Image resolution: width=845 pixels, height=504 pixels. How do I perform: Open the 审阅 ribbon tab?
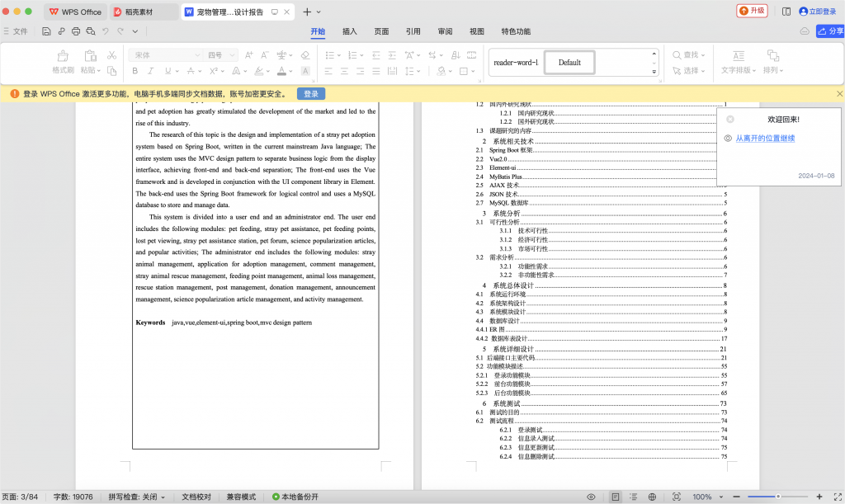click(x=444, y=31)
